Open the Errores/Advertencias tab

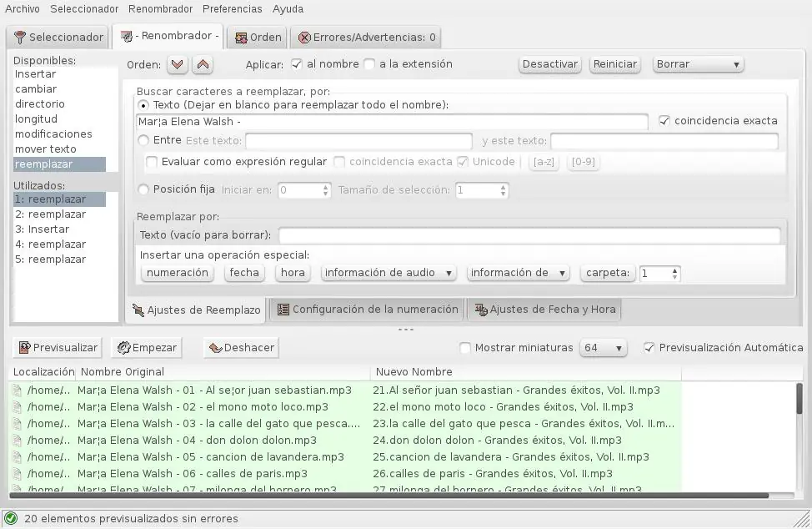point(366,38)
